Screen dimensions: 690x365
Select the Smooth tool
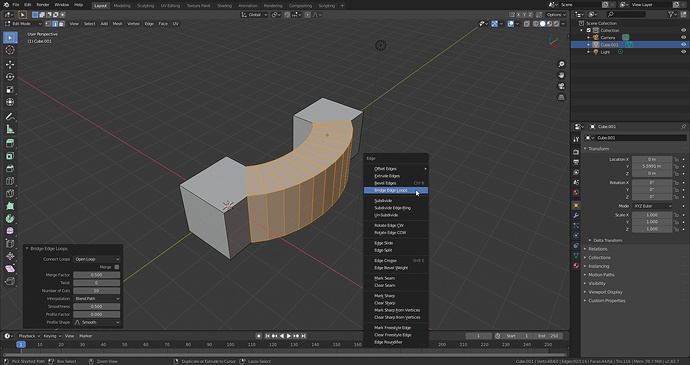pyautogui.click(x=10, y=231)
